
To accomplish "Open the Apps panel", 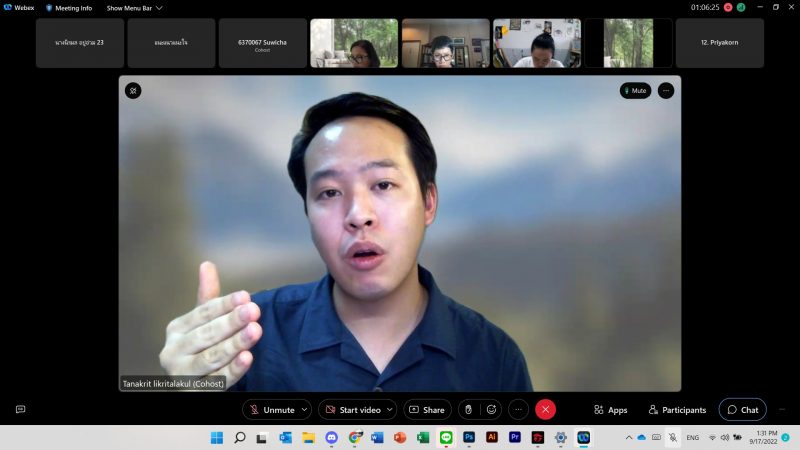I will click(x=611, y=409).
